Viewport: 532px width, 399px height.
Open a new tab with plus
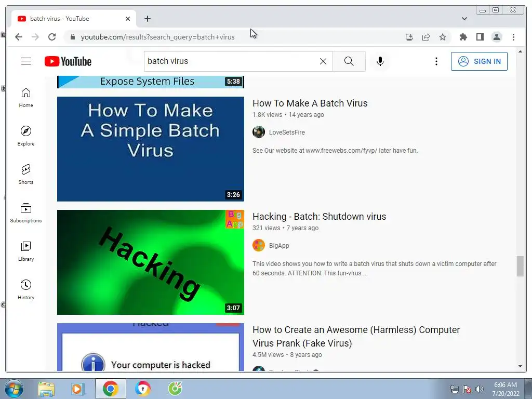[147, 19]
